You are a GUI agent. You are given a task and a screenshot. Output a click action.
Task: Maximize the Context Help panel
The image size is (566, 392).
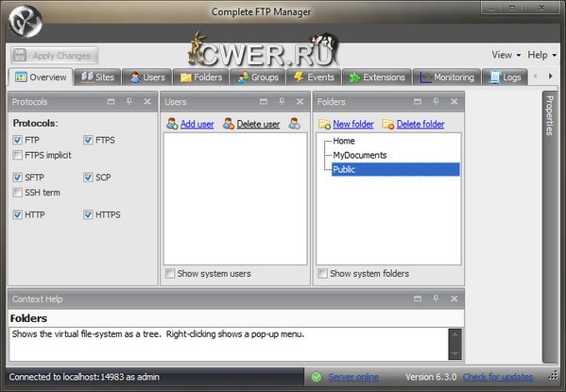click(418, 298)
